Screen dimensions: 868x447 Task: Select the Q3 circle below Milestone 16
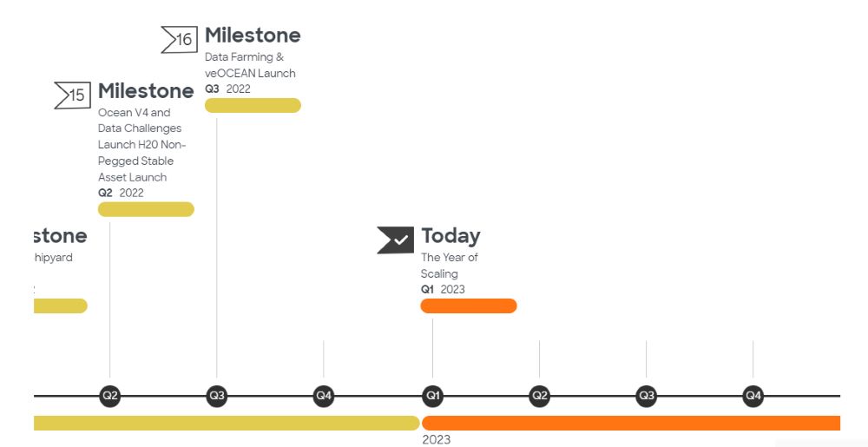(217, 396)
